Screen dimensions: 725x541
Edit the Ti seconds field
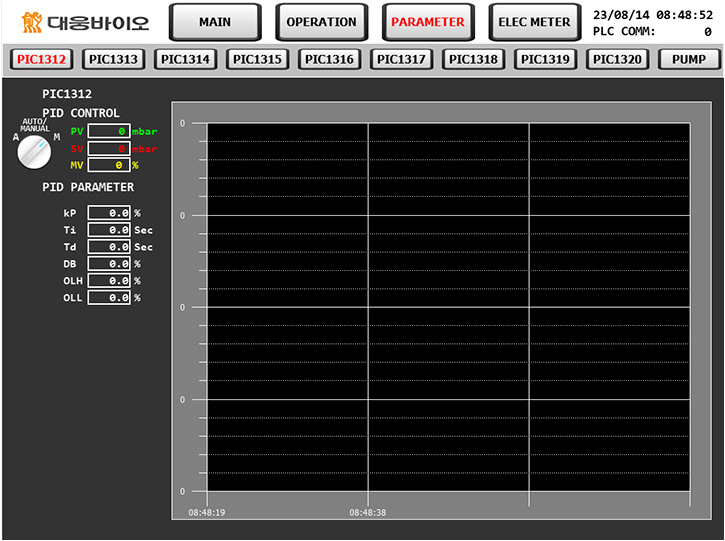109,230
